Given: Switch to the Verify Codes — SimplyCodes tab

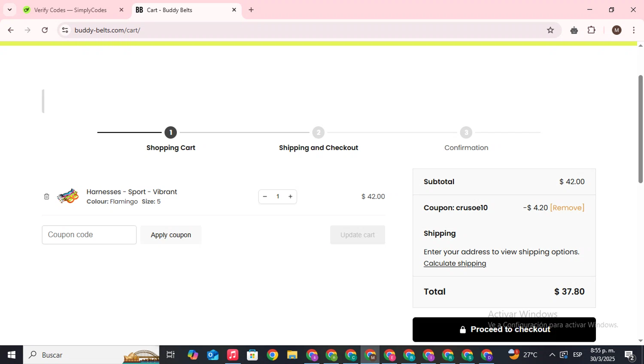Looking at the screenshot, I should coord(70,10).
